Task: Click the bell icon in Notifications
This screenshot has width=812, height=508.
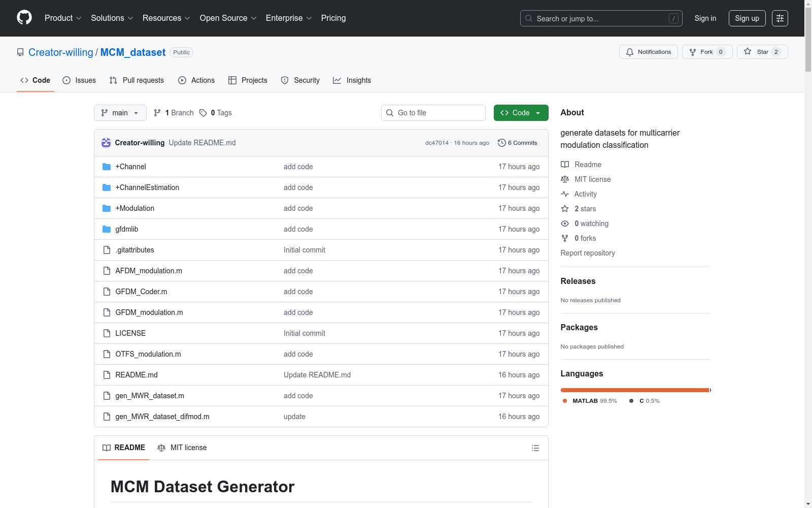Action: tap(630, 52)
